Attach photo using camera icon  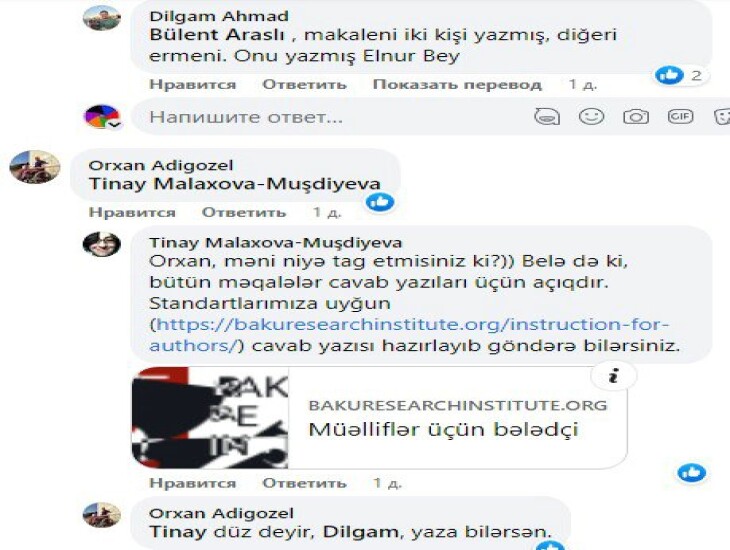pyautogui.click(x=636, y=116)
